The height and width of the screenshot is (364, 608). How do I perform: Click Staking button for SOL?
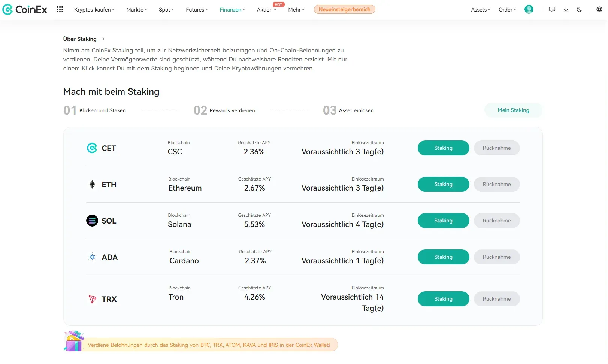[443, 221]
